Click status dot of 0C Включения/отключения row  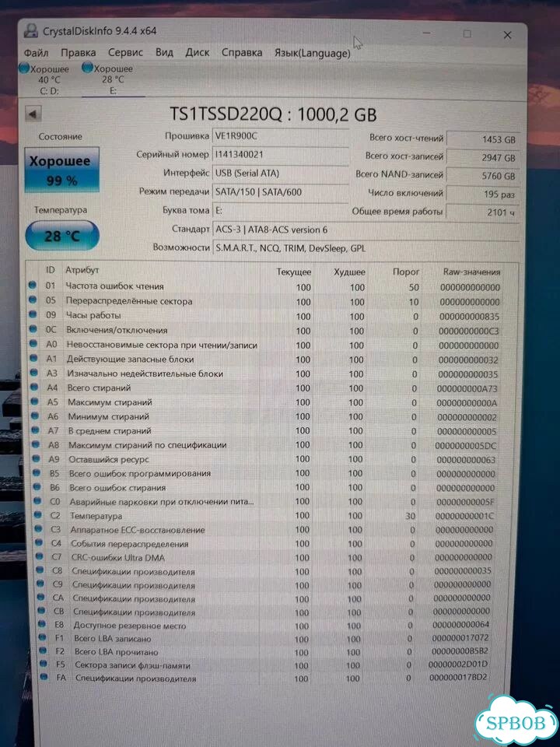33,329
